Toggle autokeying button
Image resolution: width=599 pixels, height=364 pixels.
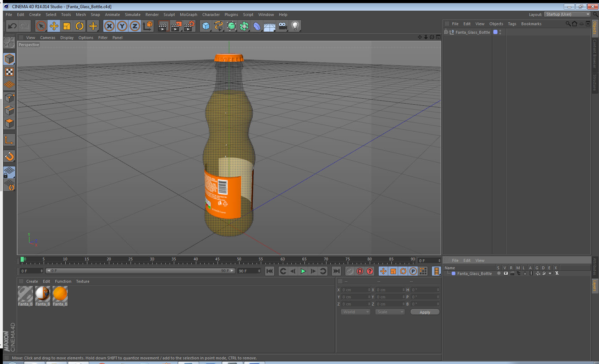(x=360, y=271)
